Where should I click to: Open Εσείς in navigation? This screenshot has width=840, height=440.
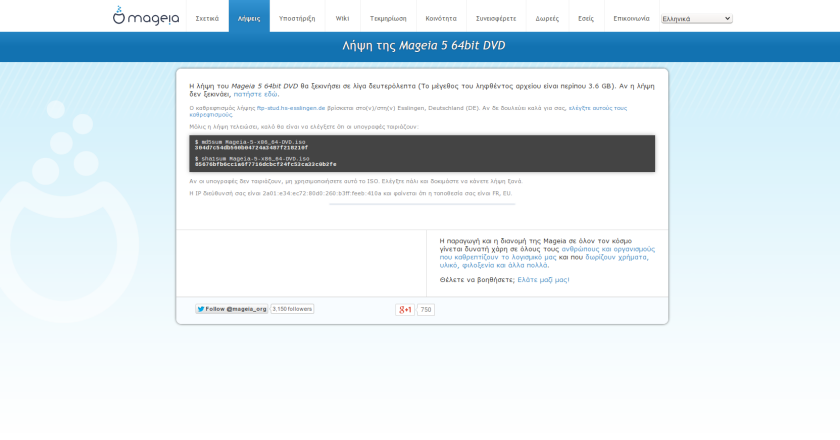tap(586, 18)
